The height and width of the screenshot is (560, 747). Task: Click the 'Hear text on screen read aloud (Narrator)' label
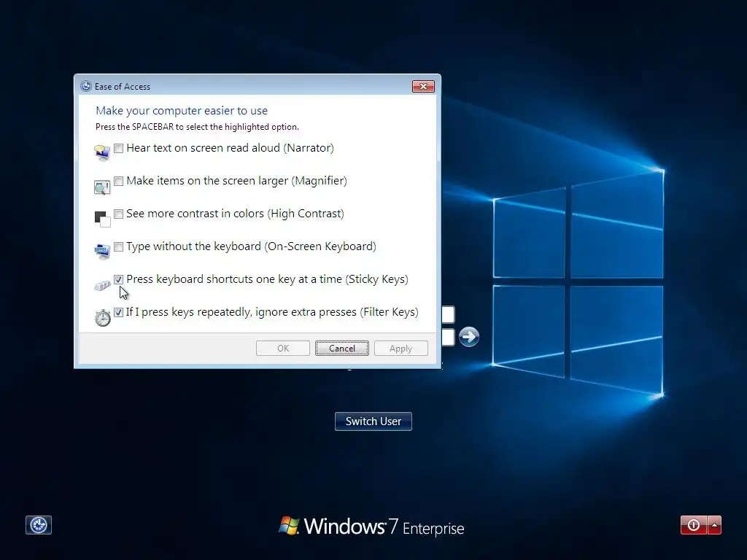click(230, 148)
